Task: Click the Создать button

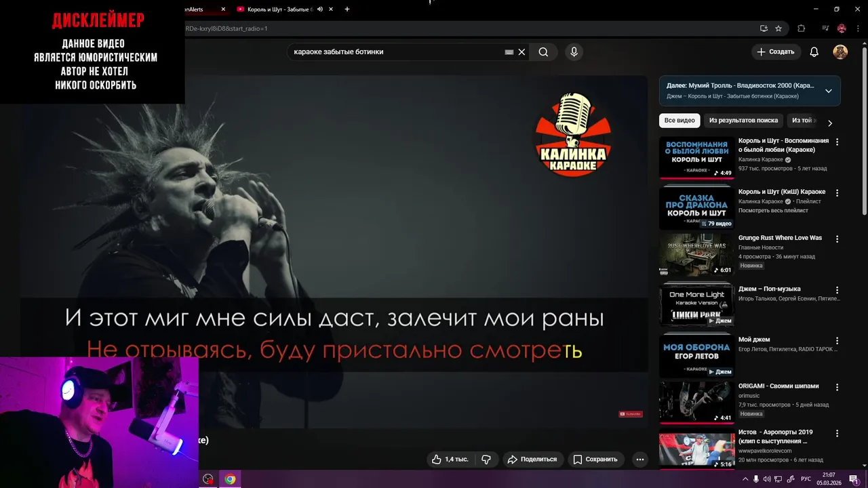Action: coord(776,52)
